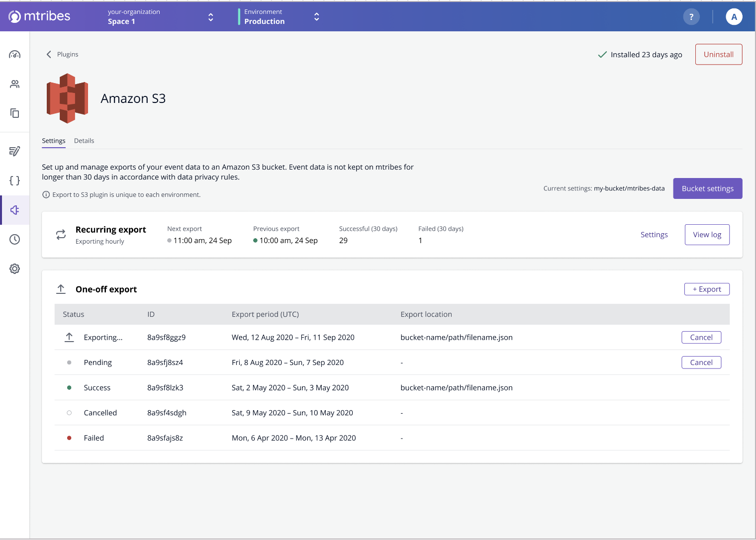Click the Plugins back link text
Image resolution: width=756 pixels, height=540 pixels.
point(68,54)
